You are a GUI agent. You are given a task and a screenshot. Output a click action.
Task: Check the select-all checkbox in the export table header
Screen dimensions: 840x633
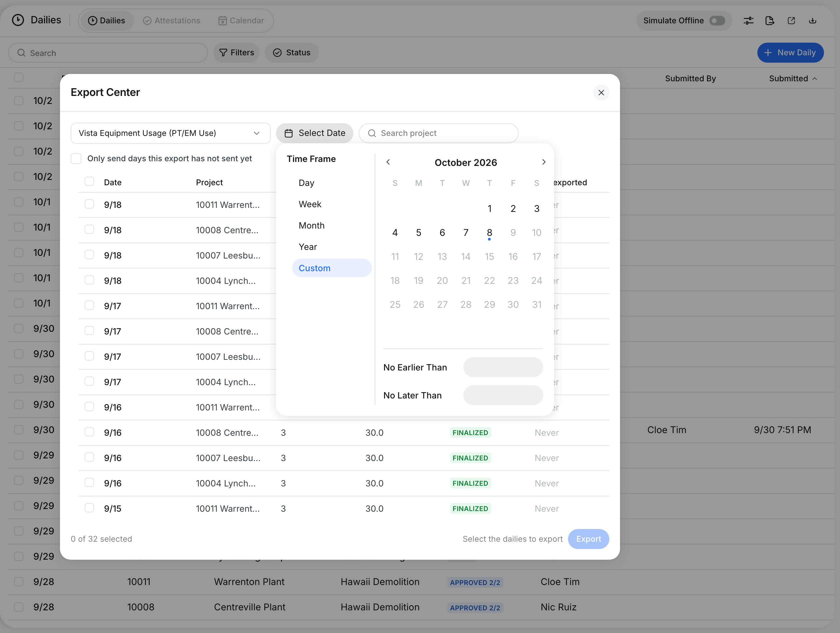[x=89, y=181]
